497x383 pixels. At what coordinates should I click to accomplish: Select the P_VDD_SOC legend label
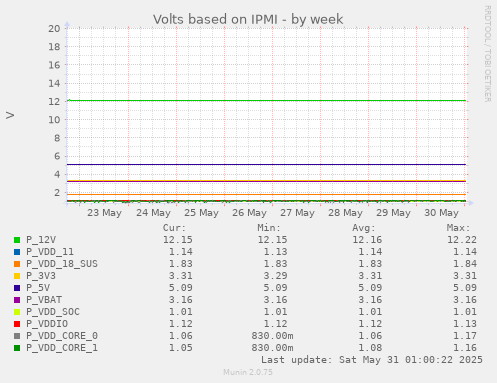click(x=53, y=312)
